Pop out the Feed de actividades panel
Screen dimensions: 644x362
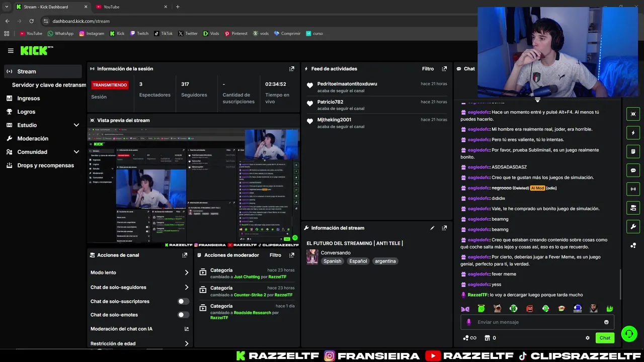pos(444,69)
